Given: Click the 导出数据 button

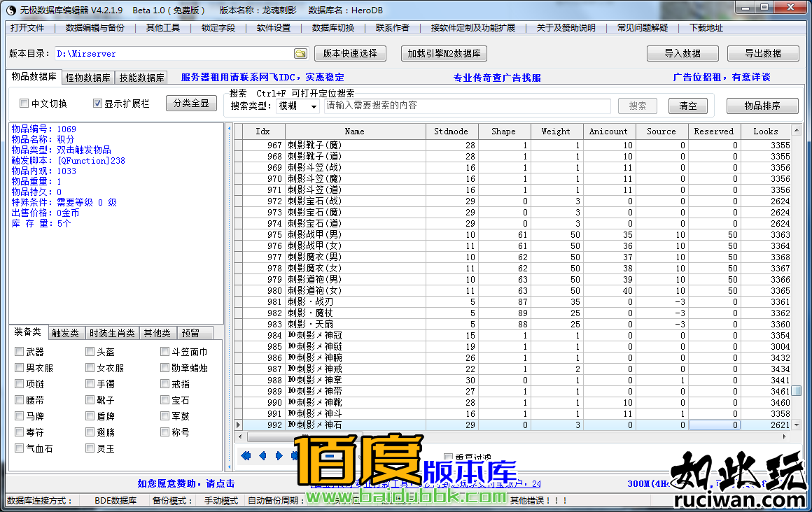Looking at the screenshot, I should pos(763,53).
